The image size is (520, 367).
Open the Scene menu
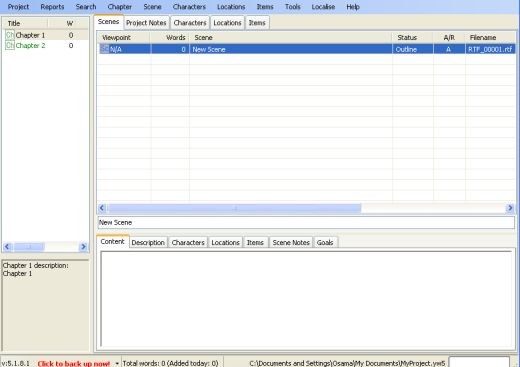pyautogui.click(x=152, y=7)
